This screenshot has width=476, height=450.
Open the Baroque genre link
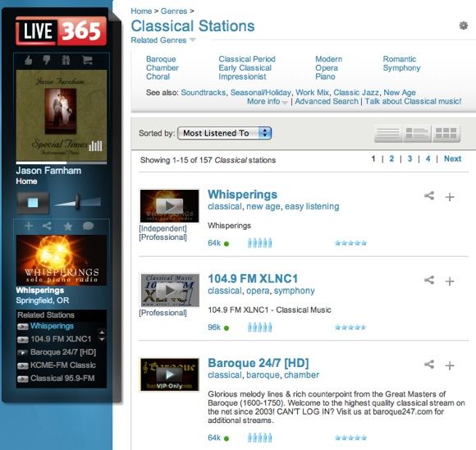pos(161,59)
